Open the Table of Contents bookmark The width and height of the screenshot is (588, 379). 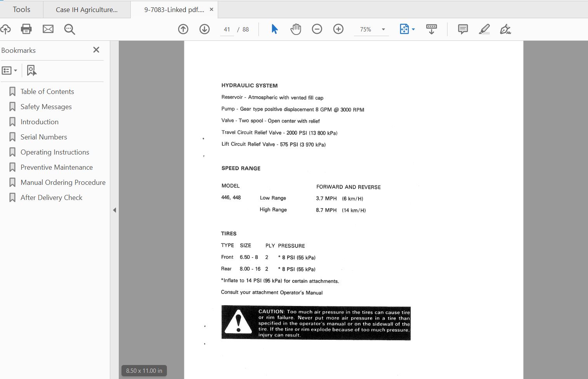(47, 92)
